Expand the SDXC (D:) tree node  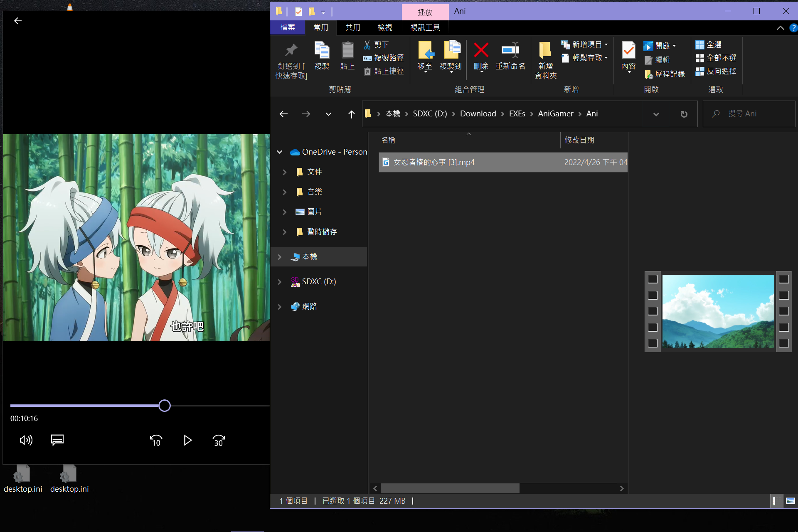pyautogui.click(x=280, y=282)
